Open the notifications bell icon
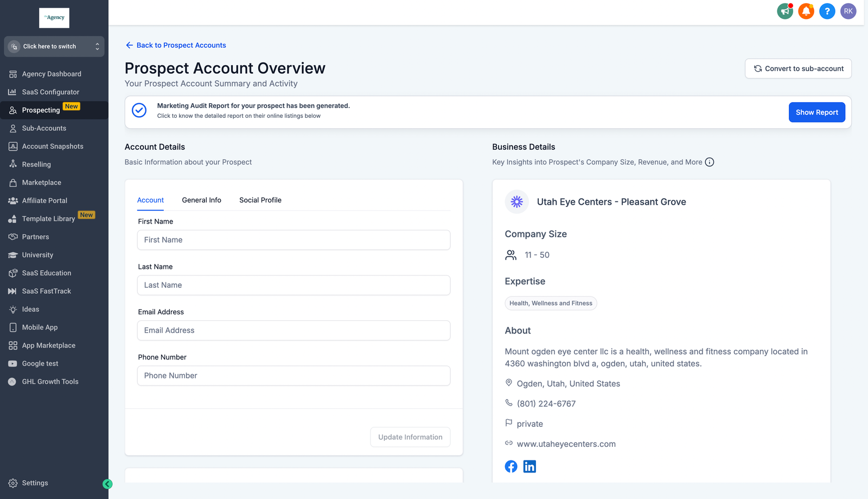The height and width of the screenshot is (499, 868). click(x=806, y=11)
